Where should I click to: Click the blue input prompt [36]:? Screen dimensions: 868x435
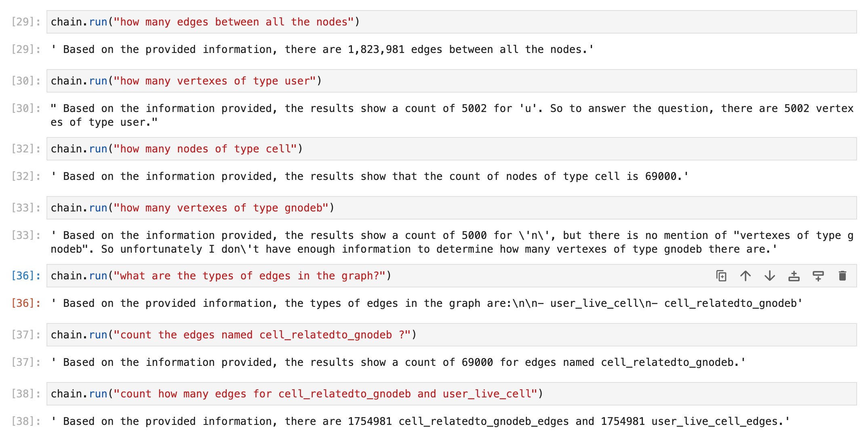pos(26,276)
